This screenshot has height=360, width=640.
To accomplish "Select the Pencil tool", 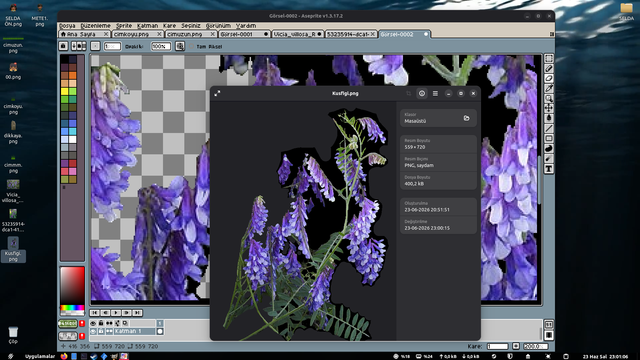I will click(549, 69).
